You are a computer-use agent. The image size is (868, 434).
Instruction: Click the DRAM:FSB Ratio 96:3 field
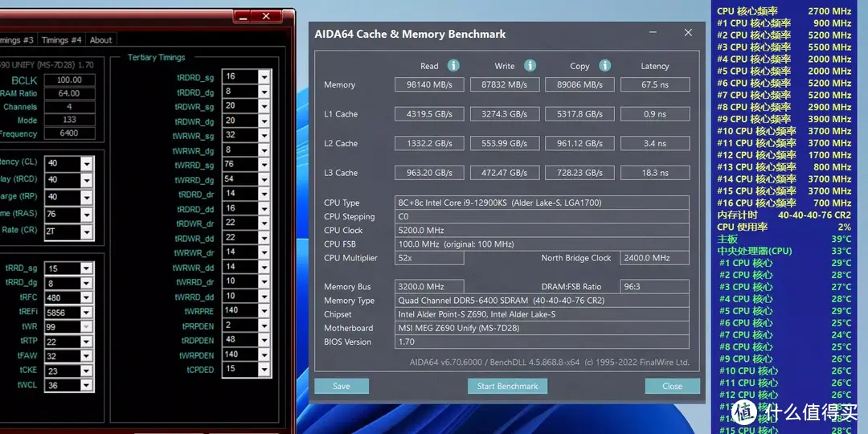click(655, 287)
